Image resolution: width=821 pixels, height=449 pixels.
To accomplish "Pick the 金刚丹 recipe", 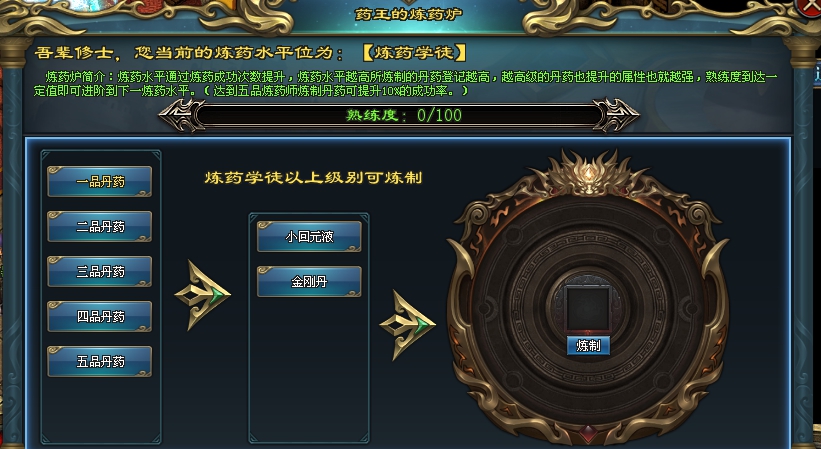I will (309, 282).
